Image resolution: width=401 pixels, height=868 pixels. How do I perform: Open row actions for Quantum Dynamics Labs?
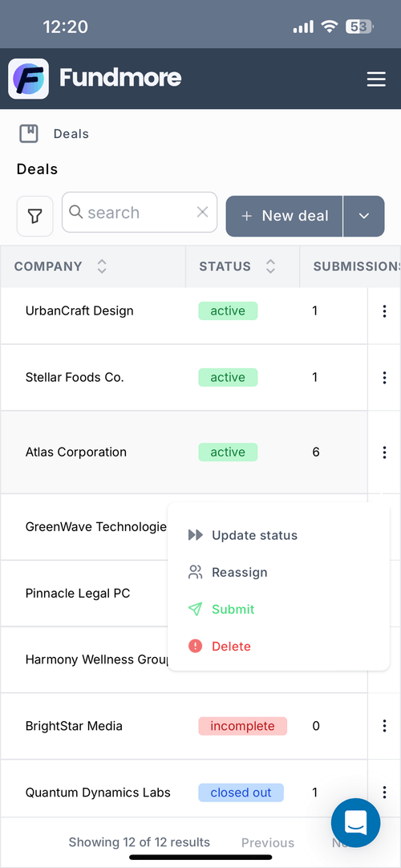point(384,792)
